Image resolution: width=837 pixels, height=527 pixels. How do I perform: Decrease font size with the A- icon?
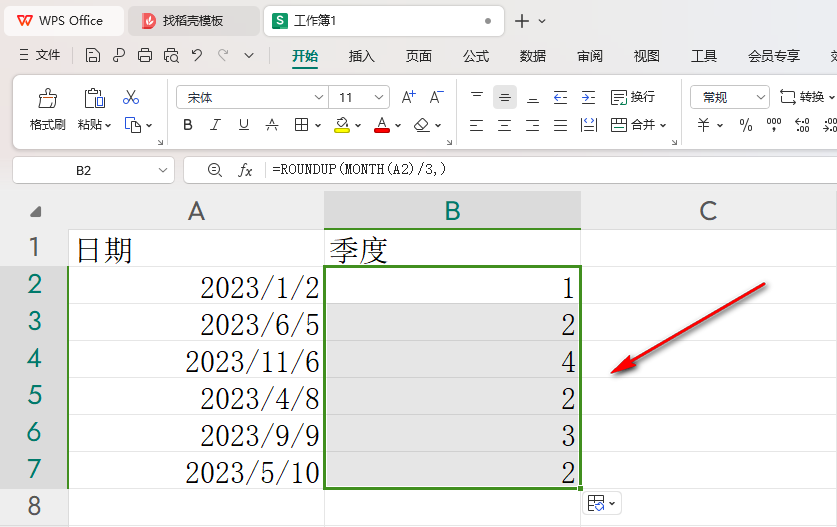click(437, 97)
